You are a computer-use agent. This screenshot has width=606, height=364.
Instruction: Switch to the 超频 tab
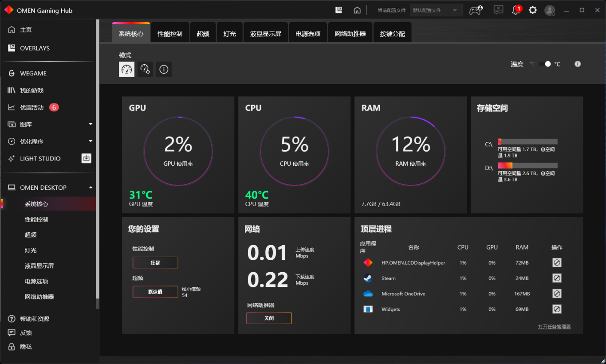pyautogui.click(x=203, y=33)
